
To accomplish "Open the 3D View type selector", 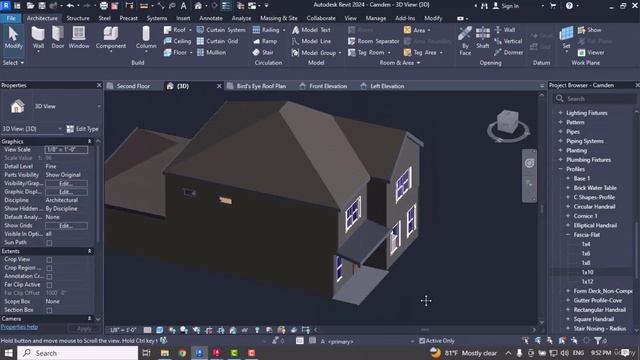I will click(51, 107).
